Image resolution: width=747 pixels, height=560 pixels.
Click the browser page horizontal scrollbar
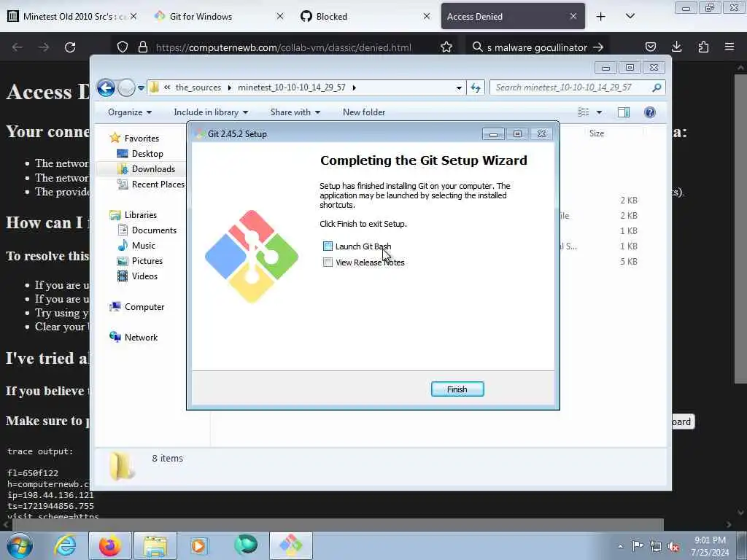337,524
